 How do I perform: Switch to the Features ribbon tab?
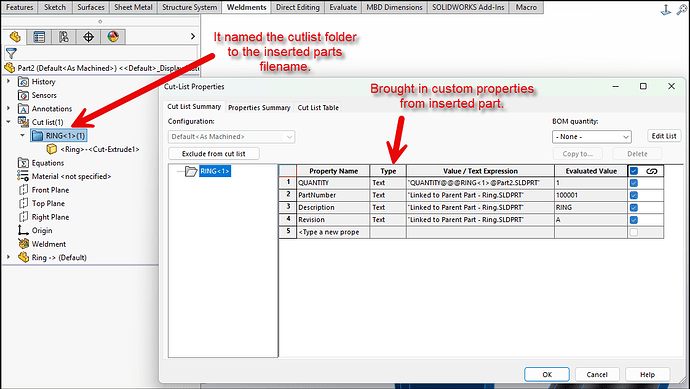coord(19,7)
